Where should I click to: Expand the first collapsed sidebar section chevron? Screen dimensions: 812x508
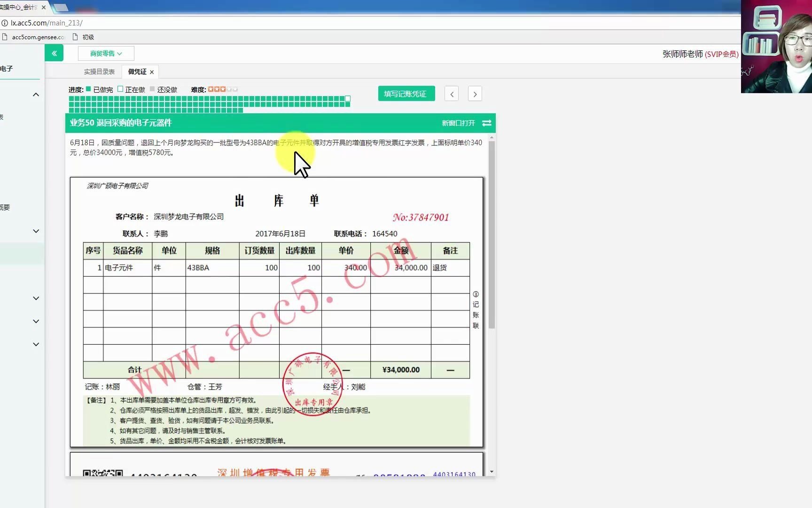(x=36, y=230)
